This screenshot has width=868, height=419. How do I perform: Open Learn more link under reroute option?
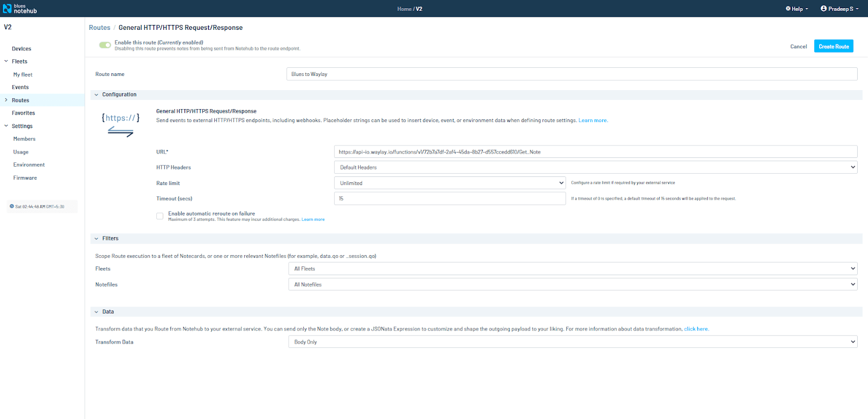313,219
